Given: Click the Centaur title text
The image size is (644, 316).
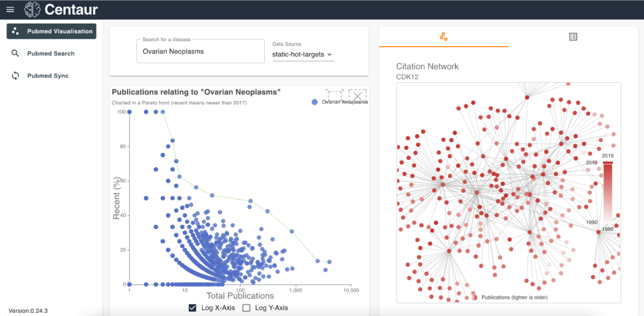Looking at the screenshot, I should [x=71, y=10].
